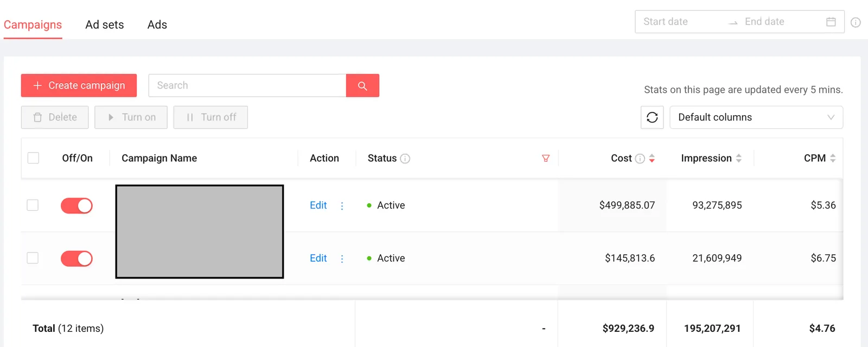Click Edit for the $499,885.07 campaign
The image size is (868, 347).
coord(318,205)
